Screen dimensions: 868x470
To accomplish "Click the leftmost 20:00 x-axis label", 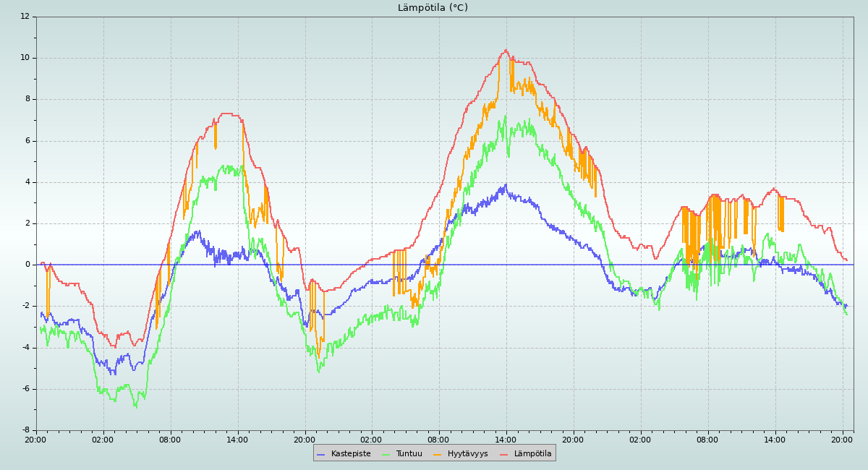I will click(36, 439).
